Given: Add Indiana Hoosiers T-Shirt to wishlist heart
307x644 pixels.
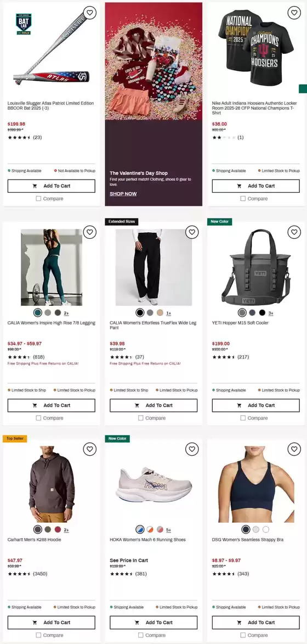Looking at the screenshot, I should click(294, 13).
